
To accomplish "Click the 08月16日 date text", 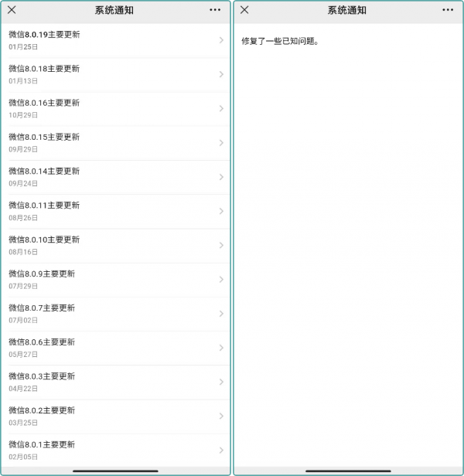I will pos(23,252).
